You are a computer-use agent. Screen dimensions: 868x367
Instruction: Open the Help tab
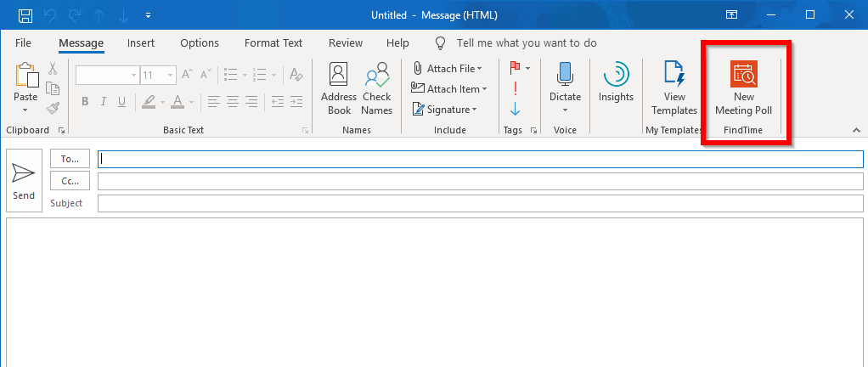click(x=397, y=43)
